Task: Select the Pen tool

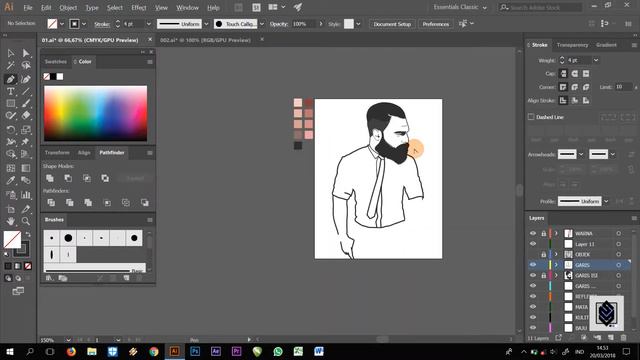Action: click(11, 79)
